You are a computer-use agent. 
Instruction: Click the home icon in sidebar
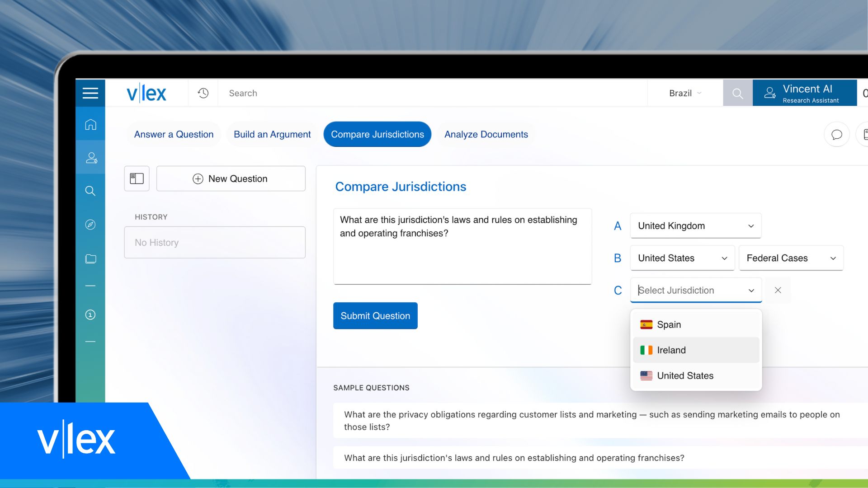pyautogui.click(x=90, y=124)
